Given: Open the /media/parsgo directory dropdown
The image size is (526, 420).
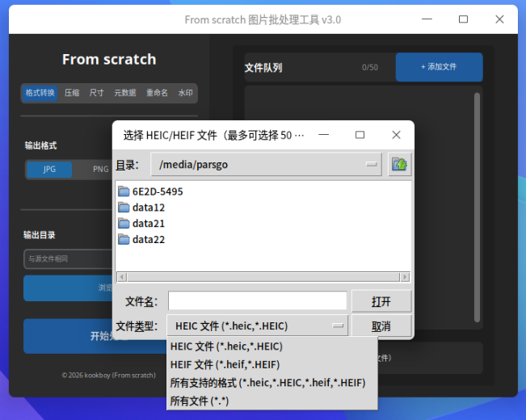Looking at the screenshot, I should coord(267,165).
